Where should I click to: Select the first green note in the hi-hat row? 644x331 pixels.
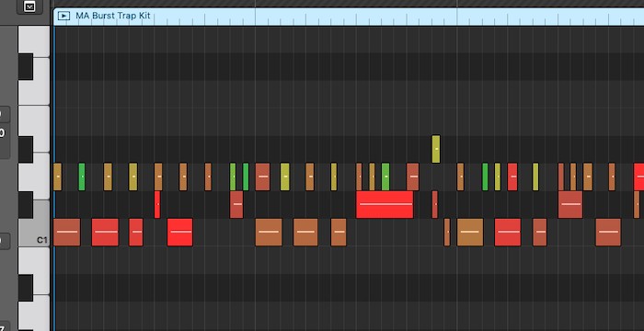82,177
